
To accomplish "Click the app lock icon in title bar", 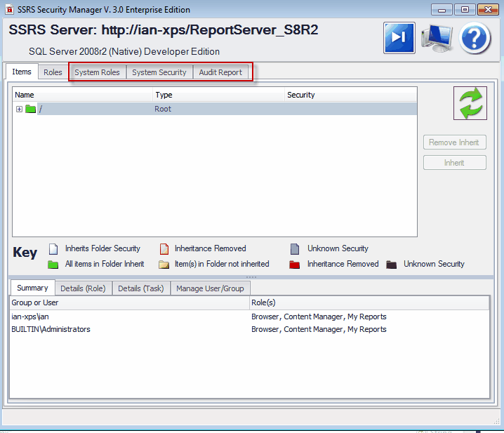I will coord(10,9).
